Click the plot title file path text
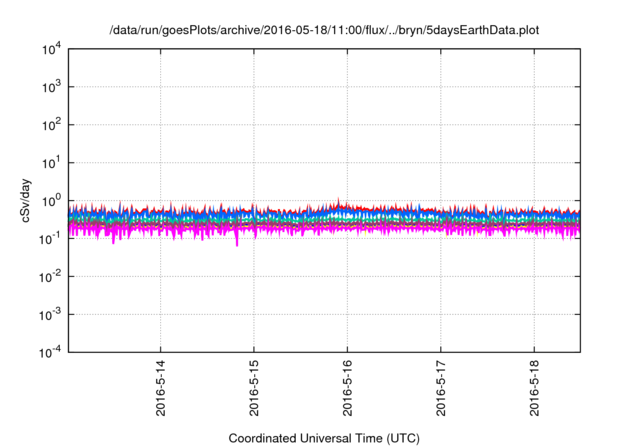Viewport: 640px width, 448px height. click(324, 31)
